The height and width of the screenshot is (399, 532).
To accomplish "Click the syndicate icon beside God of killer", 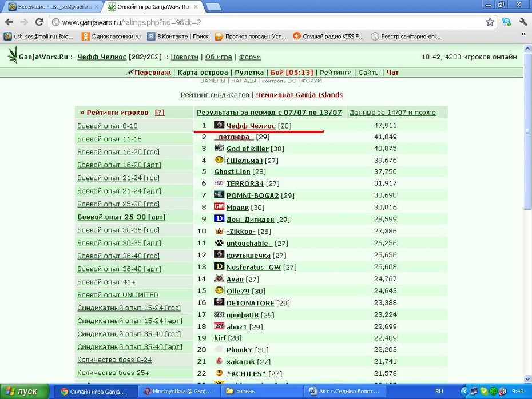I will (x=219, y=148).
